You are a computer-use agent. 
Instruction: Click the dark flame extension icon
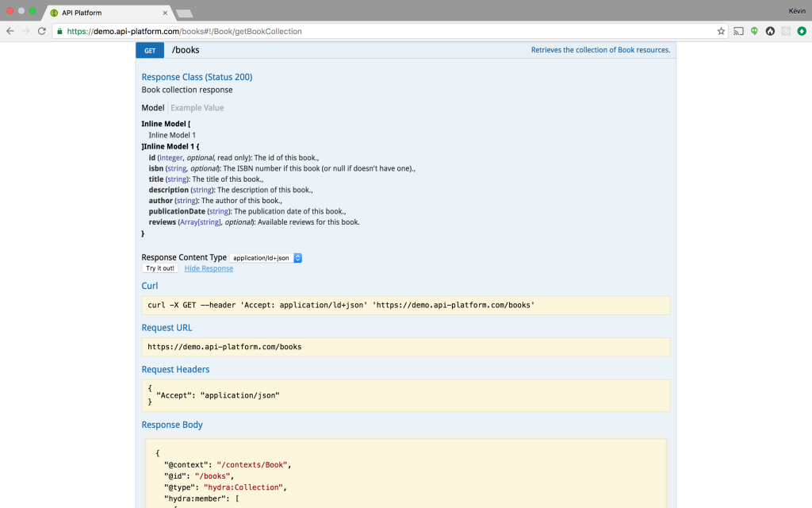[x=769, y=31]
